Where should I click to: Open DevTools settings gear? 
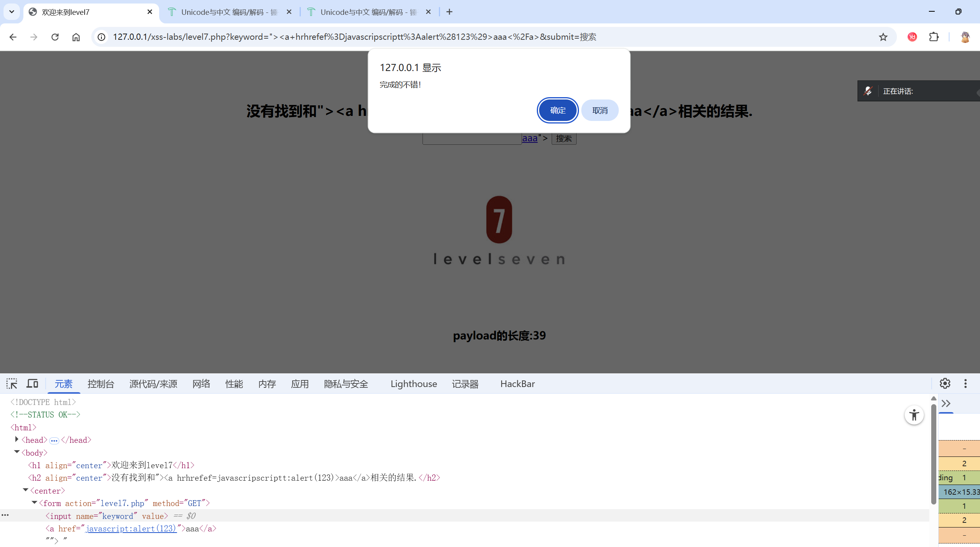point(945,384)
